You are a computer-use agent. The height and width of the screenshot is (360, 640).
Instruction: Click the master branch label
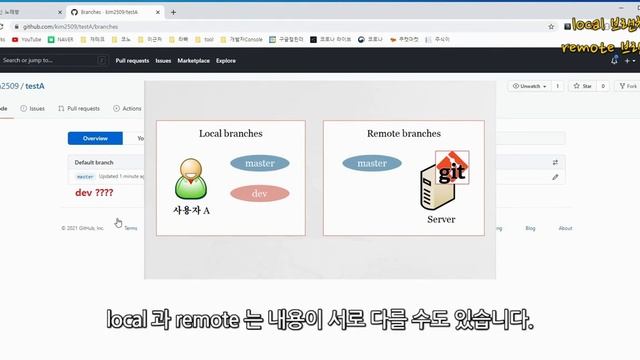coord(85,177)
